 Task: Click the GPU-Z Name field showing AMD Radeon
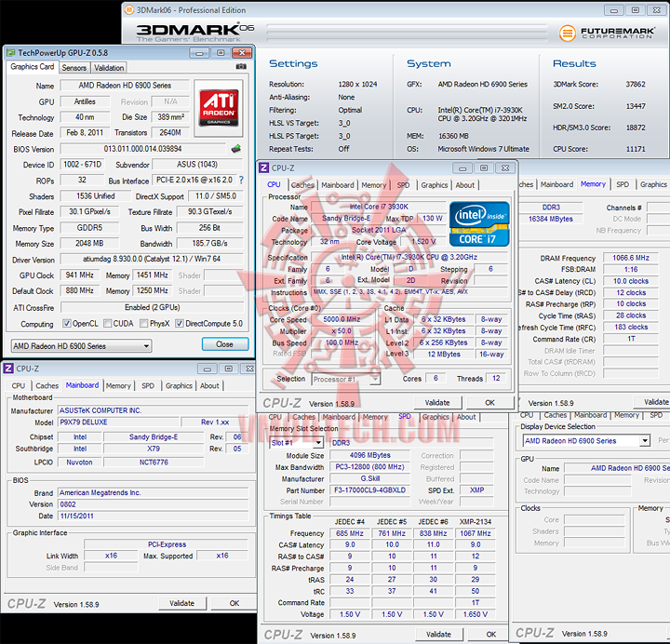click(125, 86)
